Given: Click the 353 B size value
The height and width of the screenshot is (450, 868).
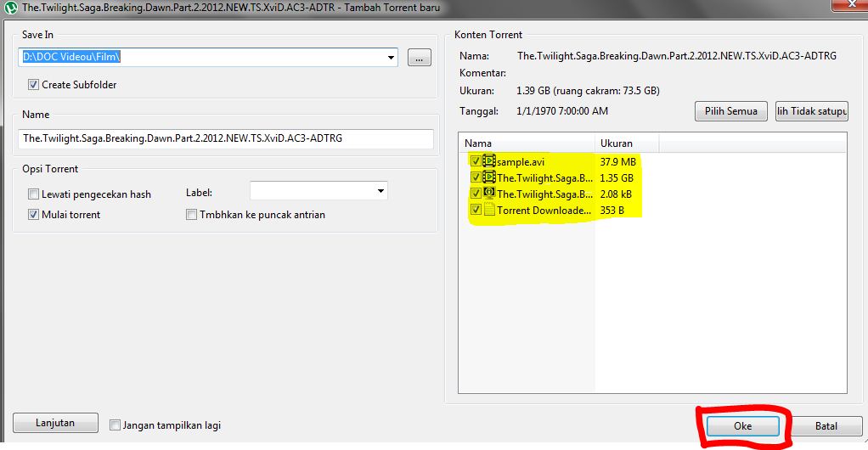Looking at the screenshot, I should [612, 211].
